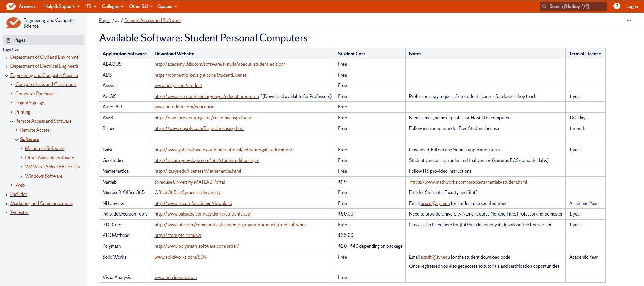Click Log in in the header
644x286 pixels.
coord(632,6)
